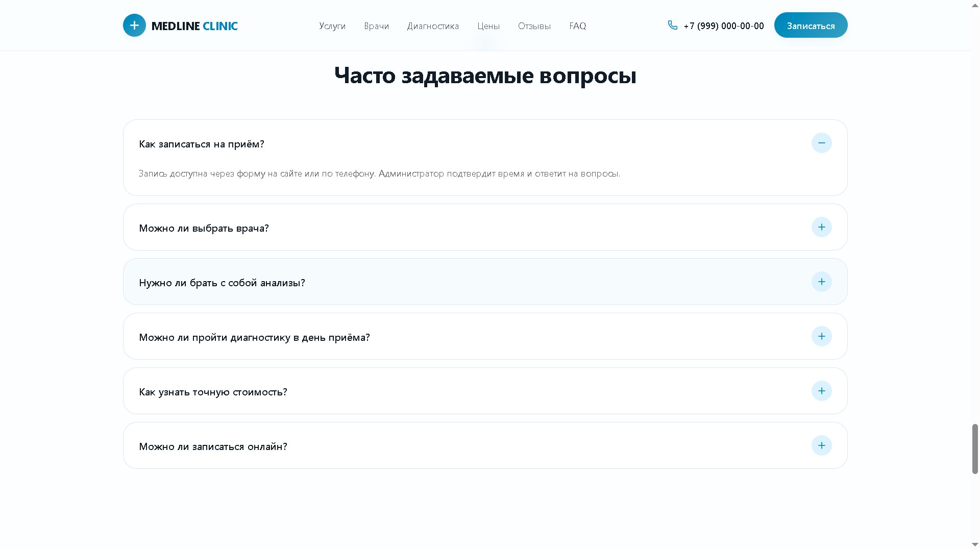Expand 'Можно ли записаться онлайн?' plus icon

[821, 445]
